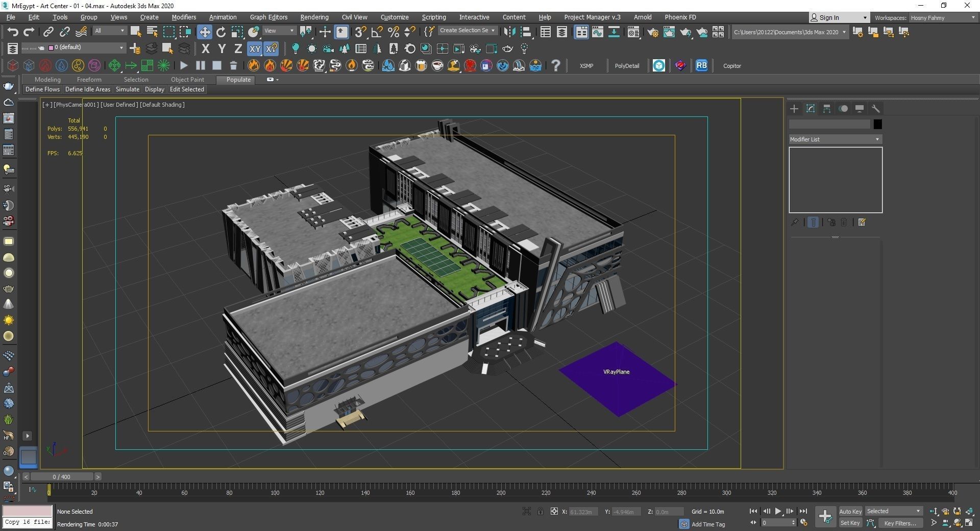980x531 pixels.
Task: Click Configure Modifier Sets icon
Action: 862,222
